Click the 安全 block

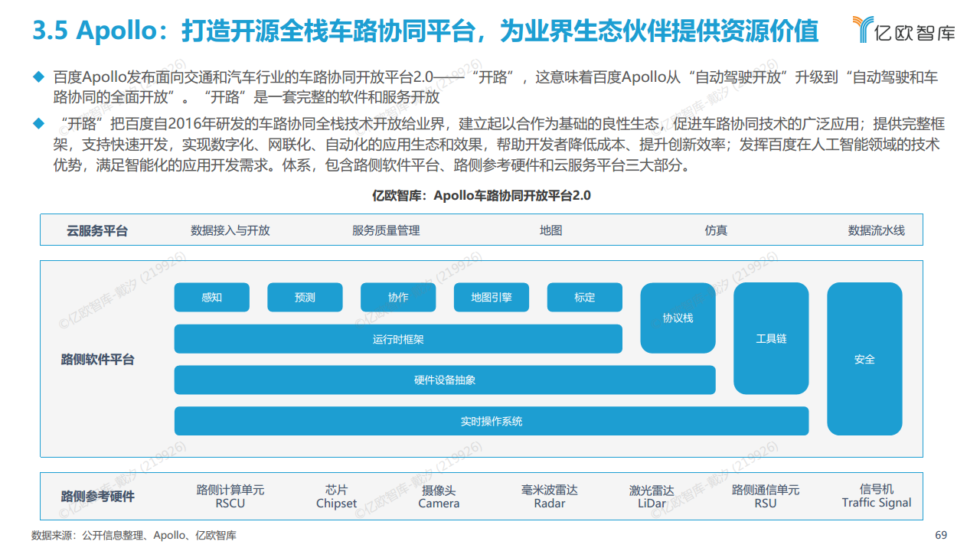coord(864,359)
